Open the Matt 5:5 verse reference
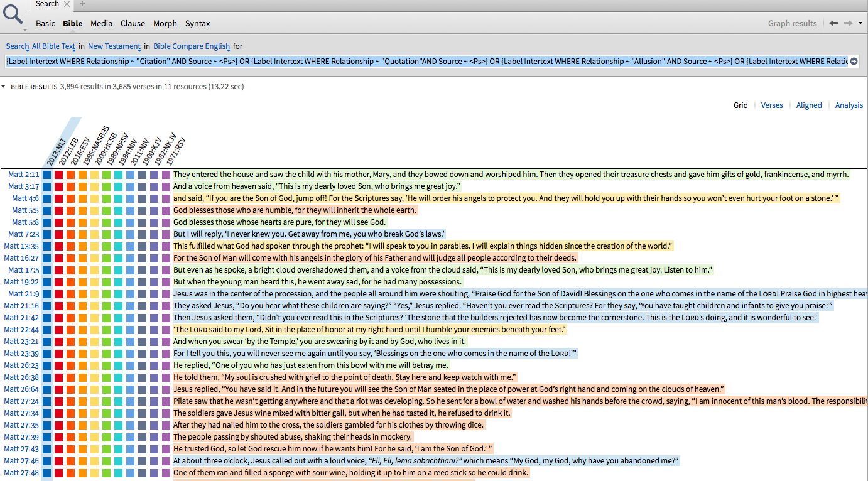The image size is (868, 481). (26, 210)
